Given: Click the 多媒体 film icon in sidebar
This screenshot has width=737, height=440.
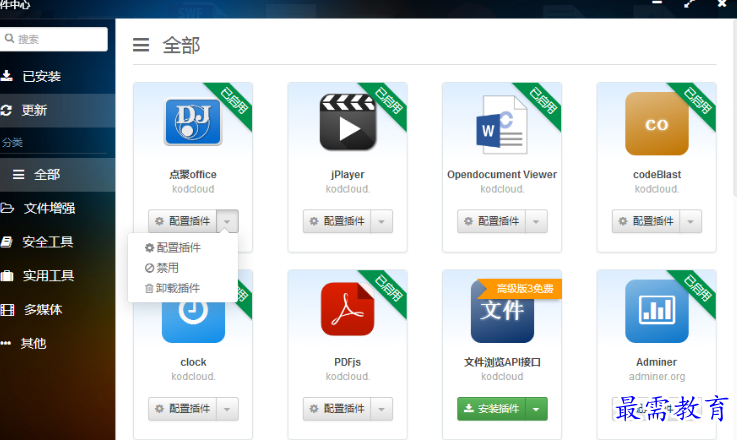Looking at the screenshot, I should tap(7, 310).
